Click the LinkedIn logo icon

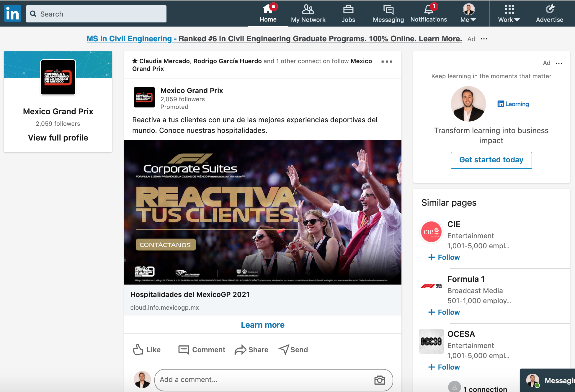coord(13,14)
